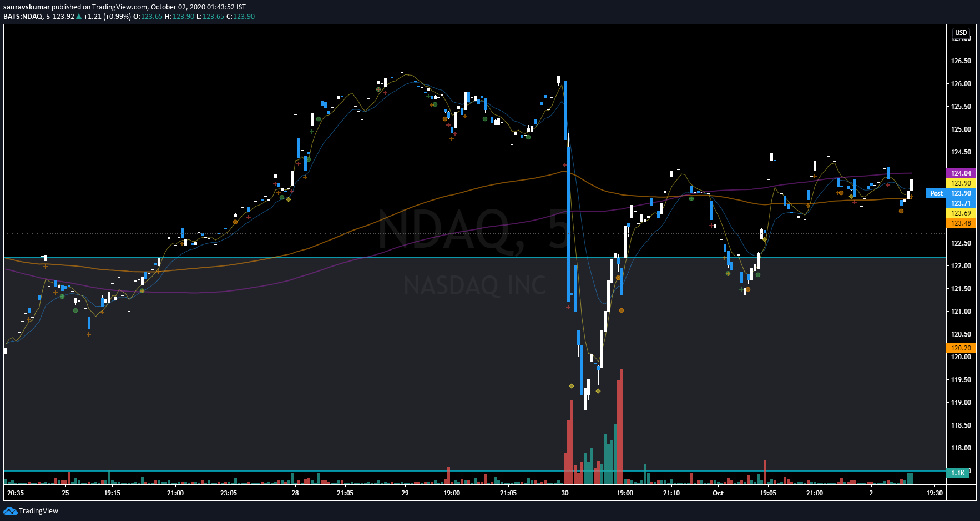
Task: Click the 119.00 price axis label
Action: (961, 403)
